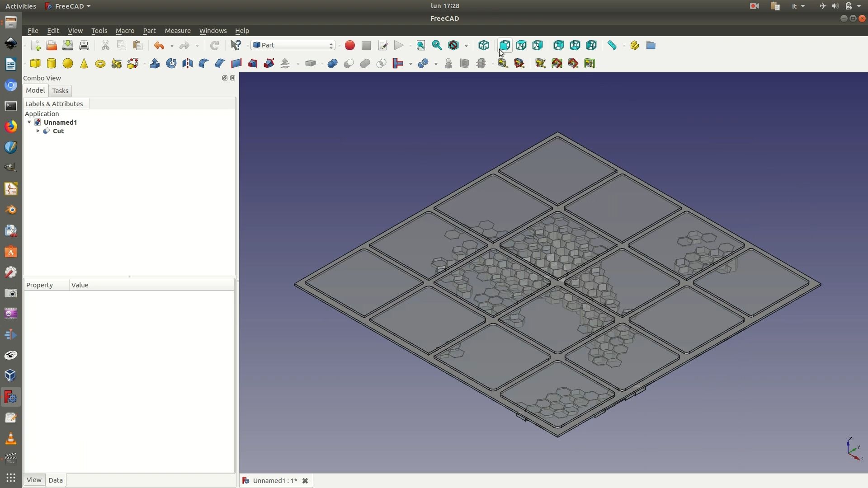This screenshot has height=488, width=868.
Task: Open the Macro menu
Action: pos(125,31)
